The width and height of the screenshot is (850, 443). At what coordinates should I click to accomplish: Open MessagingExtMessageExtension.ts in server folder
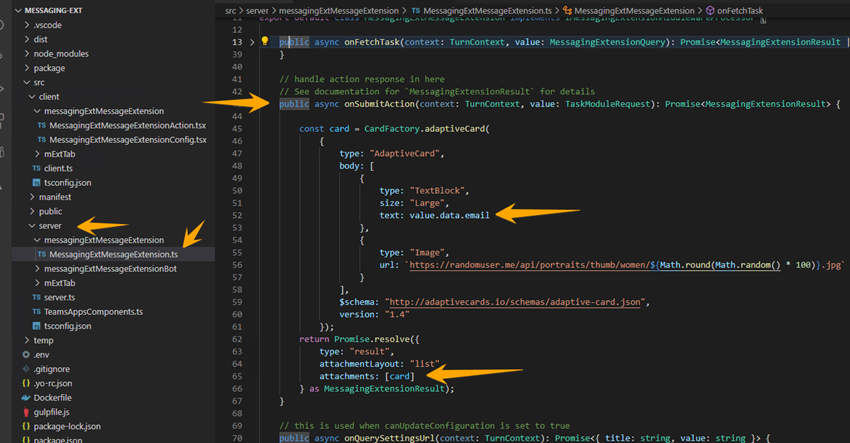coord(113,254)
